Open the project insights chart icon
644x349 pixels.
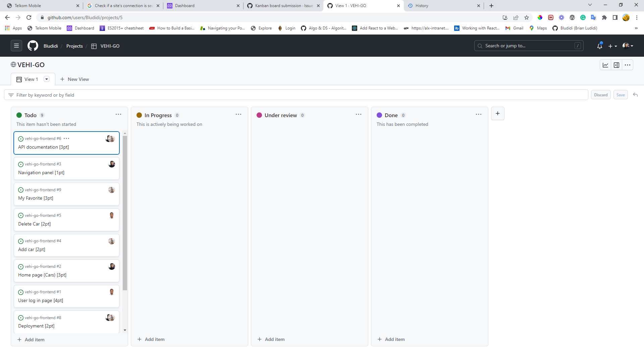tap(605, 65)
